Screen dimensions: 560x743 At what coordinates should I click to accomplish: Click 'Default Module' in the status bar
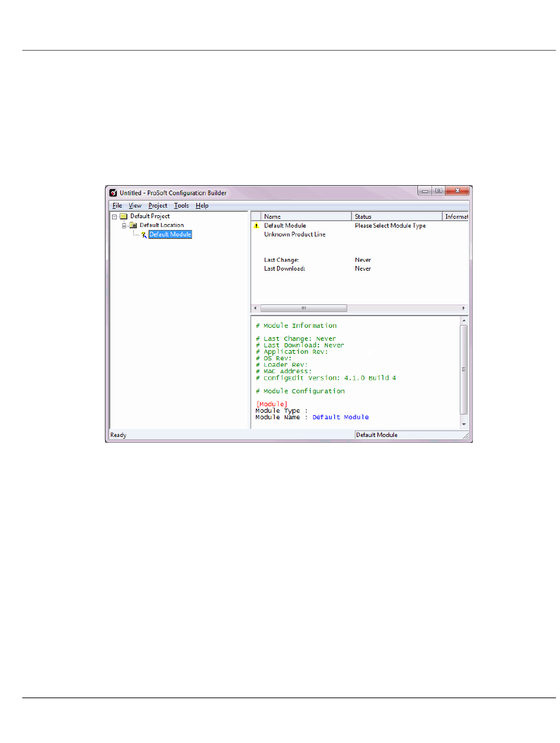point(377,435)
